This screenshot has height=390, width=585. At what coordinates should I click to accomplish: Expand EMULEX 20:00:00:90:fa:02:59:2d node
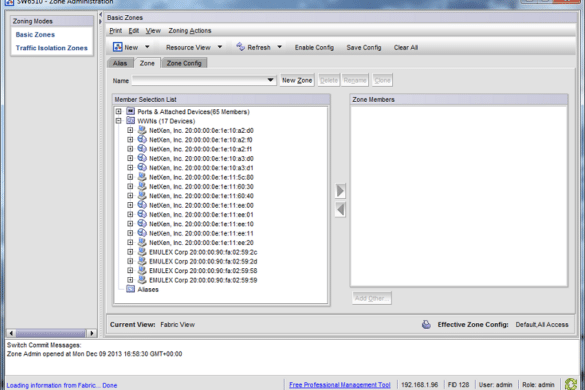(x=130, y=261)
